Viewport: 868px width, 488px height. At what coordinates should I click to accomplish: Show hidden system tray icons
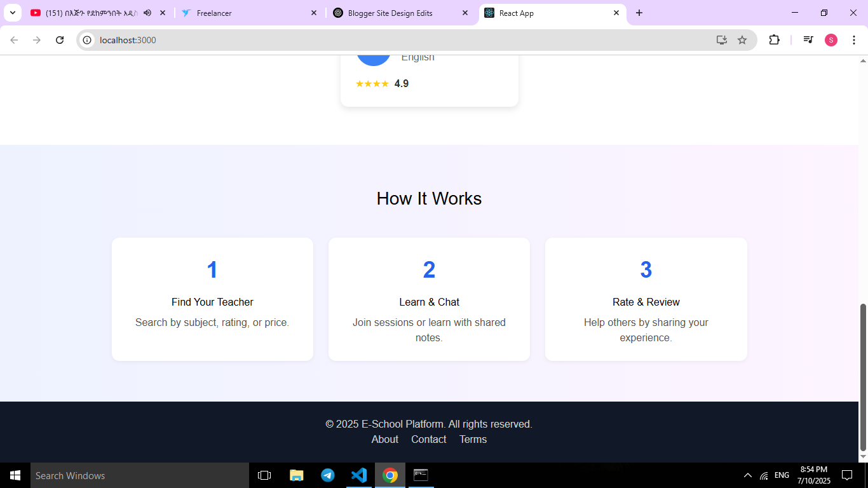point(747,475)
